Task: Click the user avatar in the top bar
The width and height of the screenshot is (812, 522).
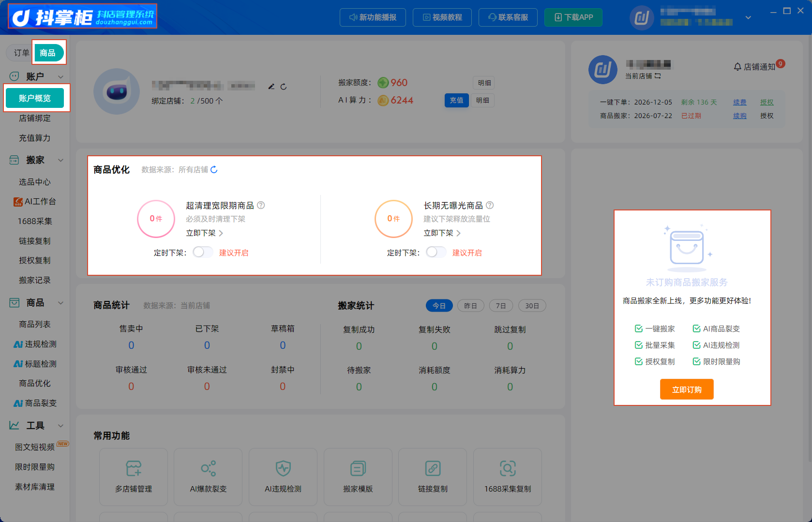Action: (x=642, y=18)
